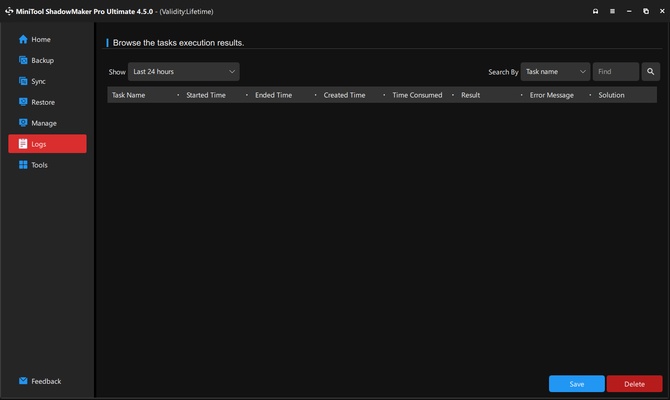Click the Backup icon in sidebar

tap(23, 60)
